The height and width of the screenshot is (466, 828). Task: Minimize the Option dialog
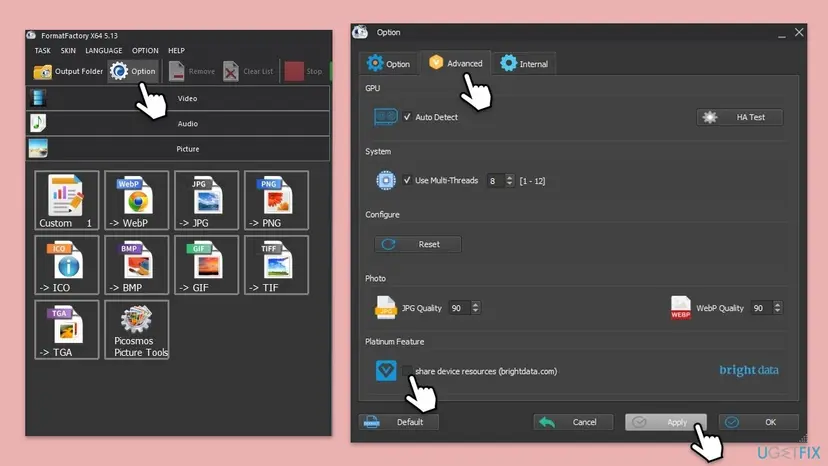[x=782, y=34]
